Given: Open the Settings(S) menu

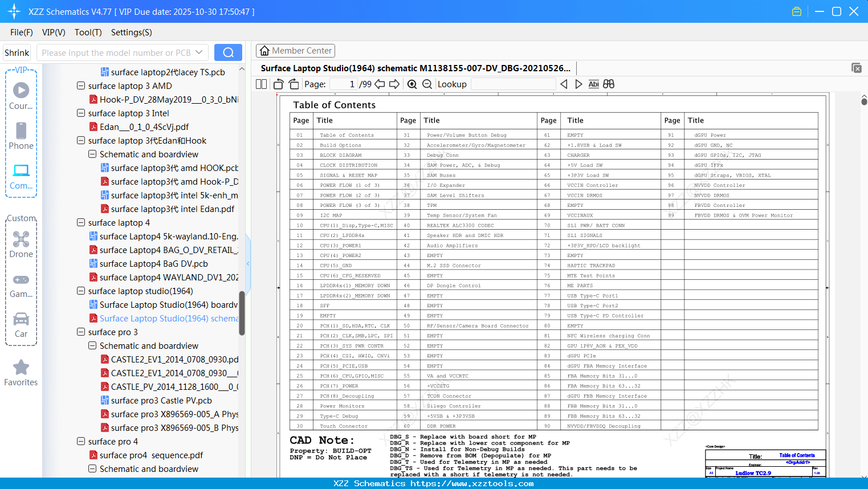Looking at the screenshot, I should [x=131, y=32].
